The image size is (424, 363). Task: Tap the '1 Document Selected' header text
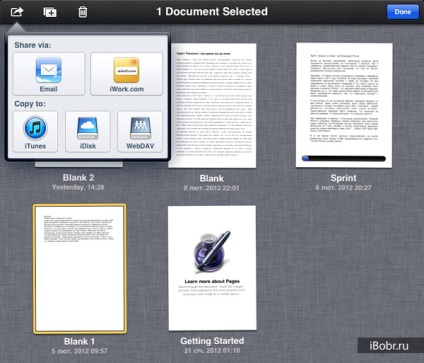coord(212,12)
